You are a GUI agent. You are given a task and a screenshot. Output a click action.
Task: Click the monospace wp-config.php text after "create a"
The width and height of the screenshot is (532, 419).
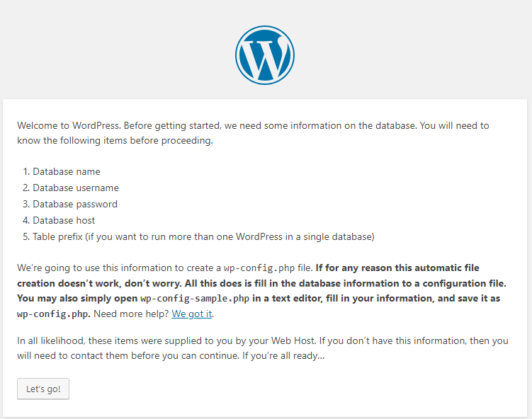click(259, 268)
